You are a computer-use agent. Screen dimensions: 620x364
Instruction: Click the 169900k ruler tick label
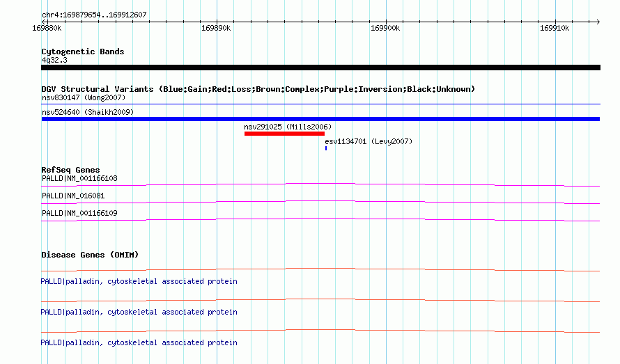tap(385, 28)
